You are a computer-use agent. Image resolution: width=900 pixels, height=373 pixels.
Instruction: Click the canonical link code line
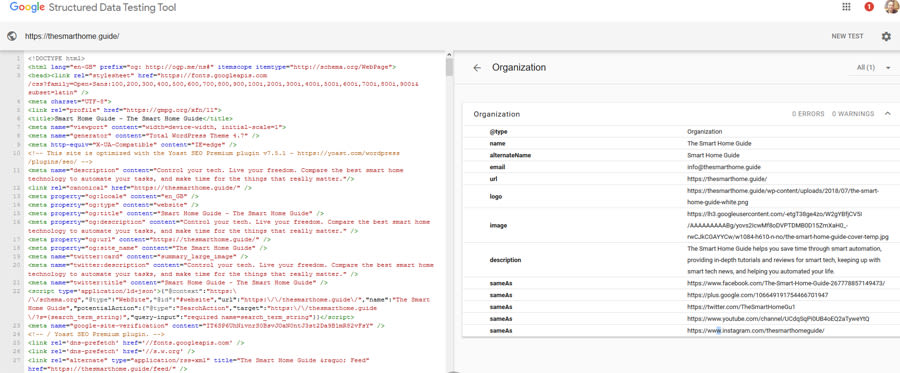click(x=139, y=188)
